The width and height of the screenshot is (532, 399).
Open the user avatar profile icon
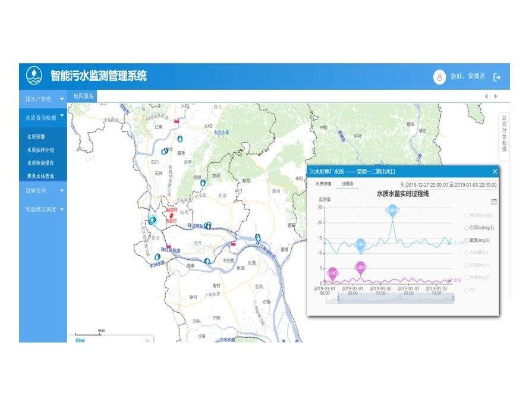tap(439, 77)
